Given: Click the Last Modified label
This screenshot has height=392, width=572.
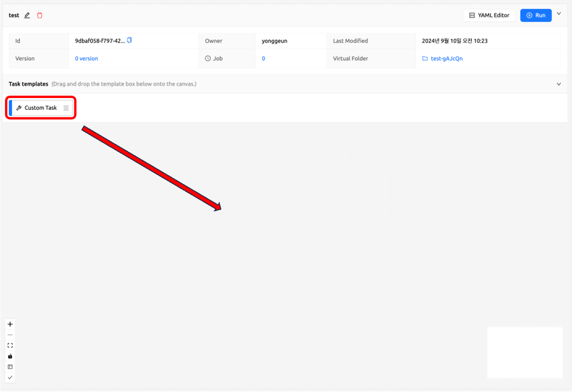Looking at the screenshot, I should coord(351,41).
